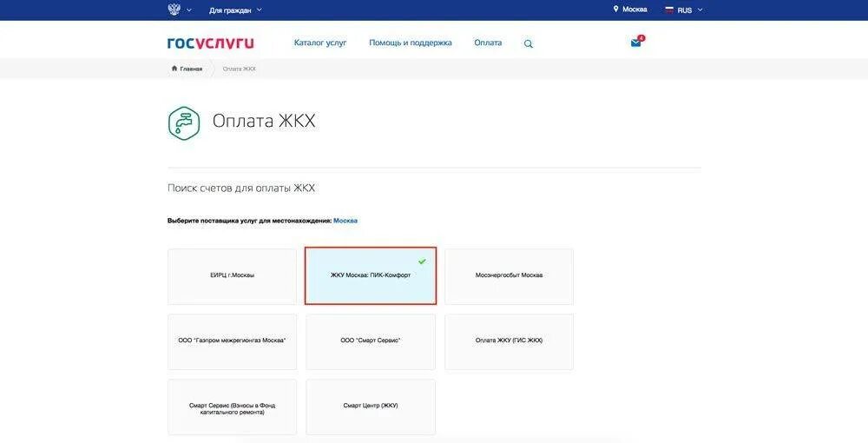Open the 'Оплата' menu item
Viewport: 868px width, 443px height.
pos(488,43)
